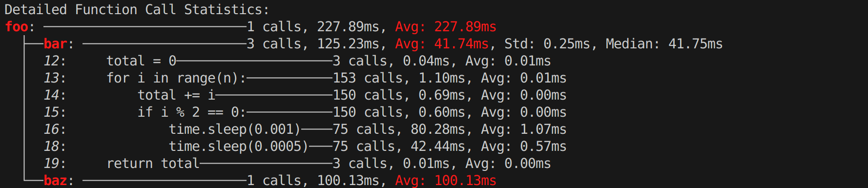Screen dimensions: 868x188
Task: Click the red 'Avg: 227.89ms' value
Action: (x=446, y=27)
